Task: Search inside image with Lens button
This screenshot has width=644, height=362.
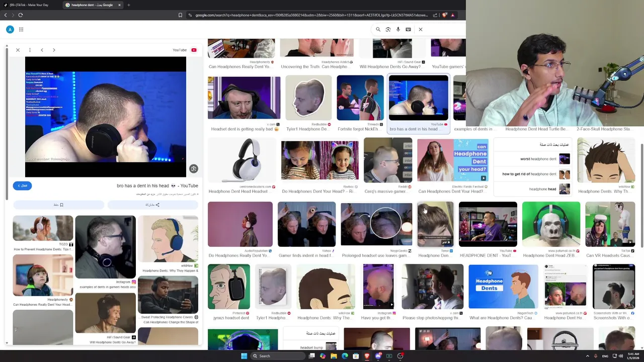Action: [x=193, y=169]
